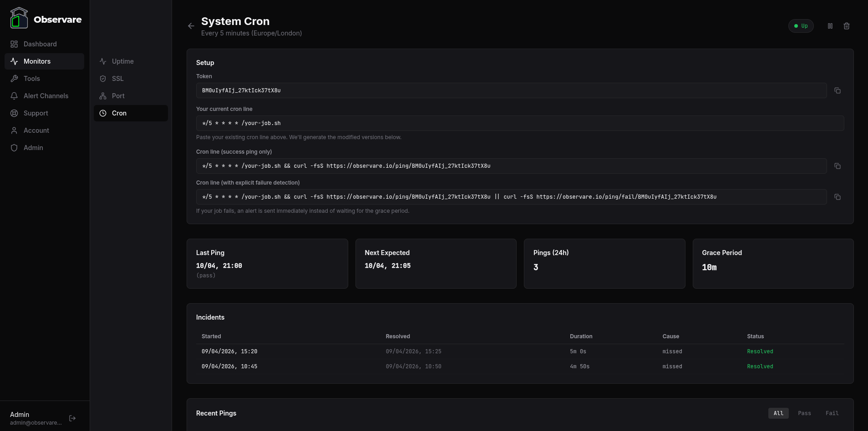
Task: Copy the success ping cron line
Action: [838, 166]
